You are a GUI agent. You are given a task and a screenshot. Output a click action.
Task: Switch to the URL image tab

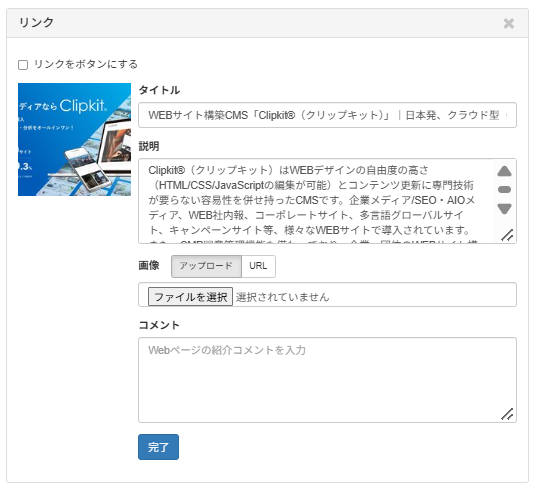[x=258, y=266]
